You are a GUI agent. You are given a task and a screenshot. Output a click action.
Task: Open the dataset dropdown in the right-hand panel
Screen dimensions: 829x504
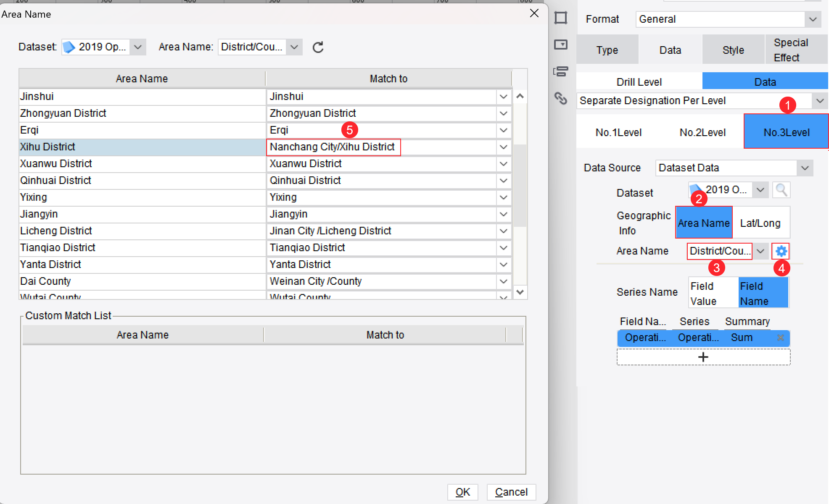pyautogui.click(x=760, y=190)
